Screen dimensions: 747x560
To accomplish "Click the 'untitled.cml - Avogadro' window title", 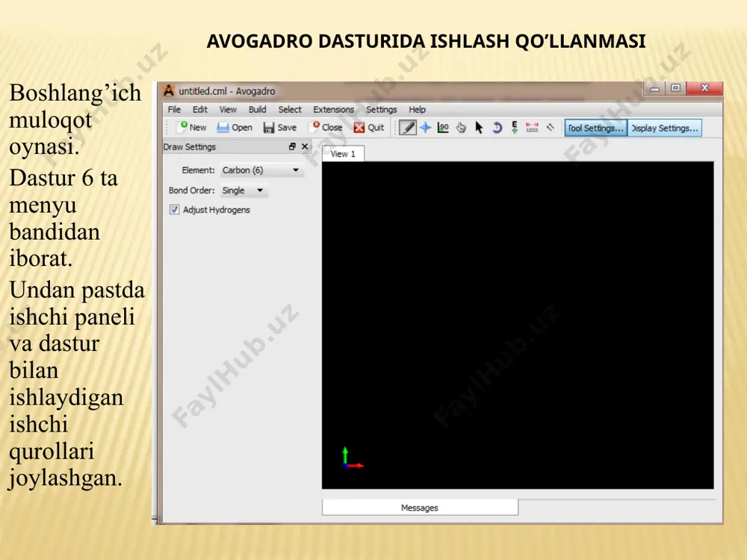I will [x=227, y=91].
